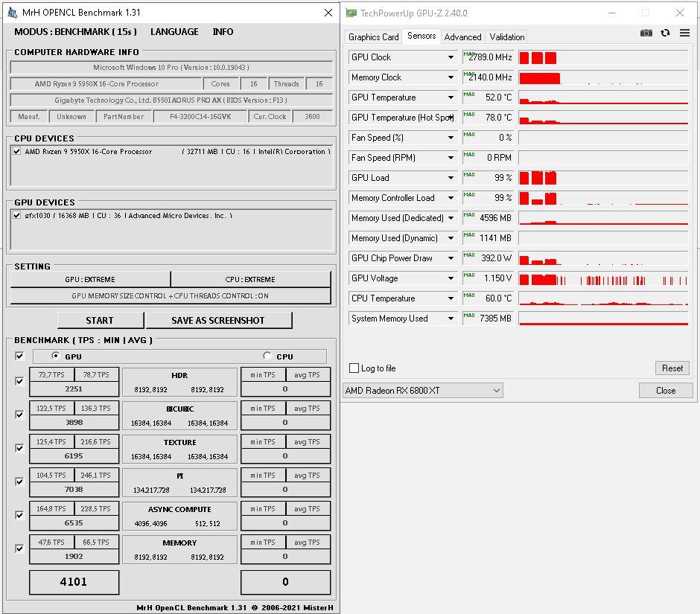The image size is (700, 614).
Task: Click the GPU-Z title bar app icon
Action: click(351, 13)
